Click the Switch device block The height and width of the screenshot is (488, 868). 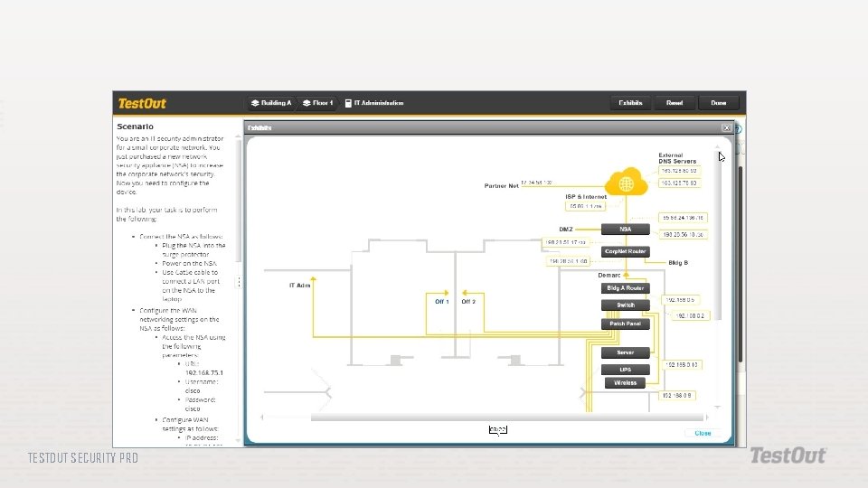(626, 305)
